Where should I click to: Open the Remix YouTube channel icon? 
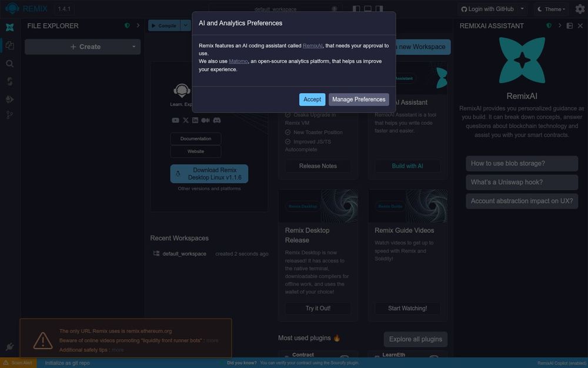pos(175,120)
